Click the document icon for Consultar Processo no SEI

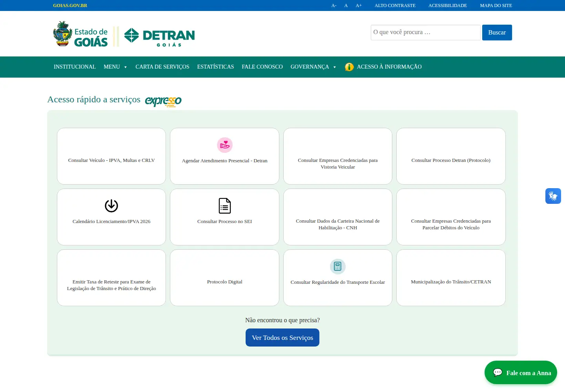point(225,206)
